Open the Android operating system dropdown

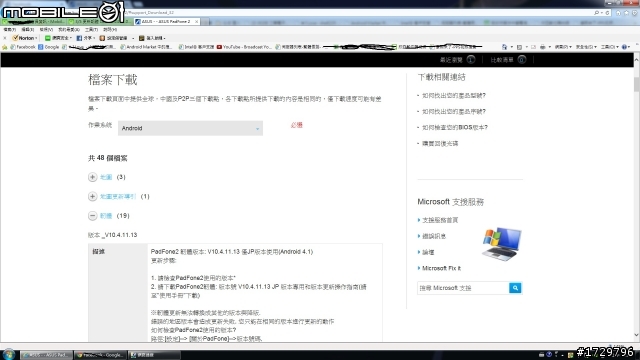pyautogui.click(x=190, y=128)
